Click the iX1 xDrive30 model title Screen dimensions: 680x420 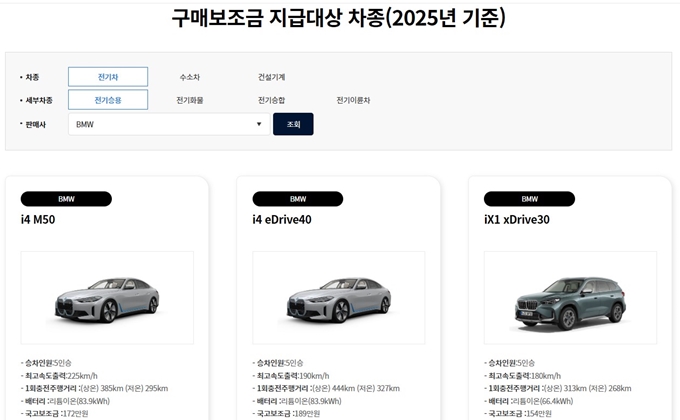tap(517, 220)
